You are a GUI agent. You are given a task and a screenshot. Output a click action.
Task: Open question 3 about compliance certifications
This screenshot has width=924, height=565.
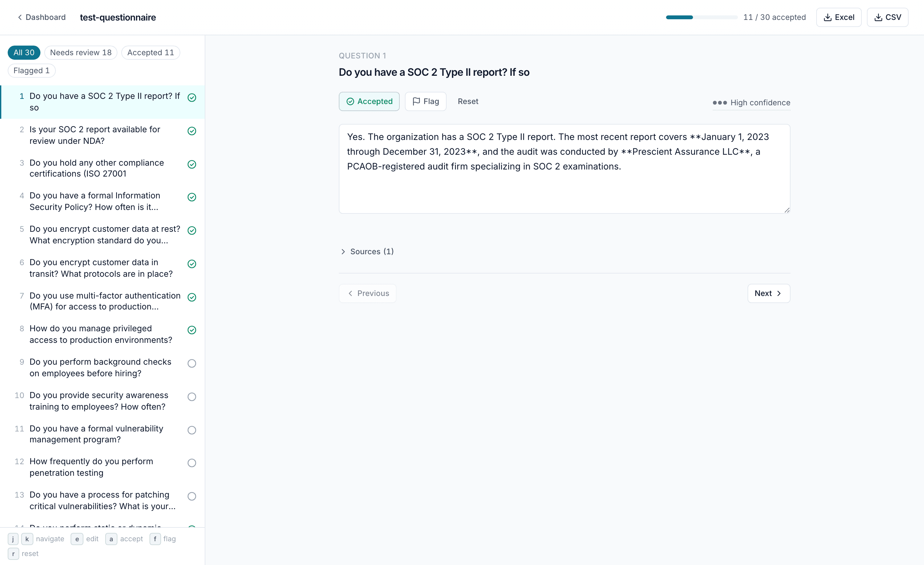(102, 168)
